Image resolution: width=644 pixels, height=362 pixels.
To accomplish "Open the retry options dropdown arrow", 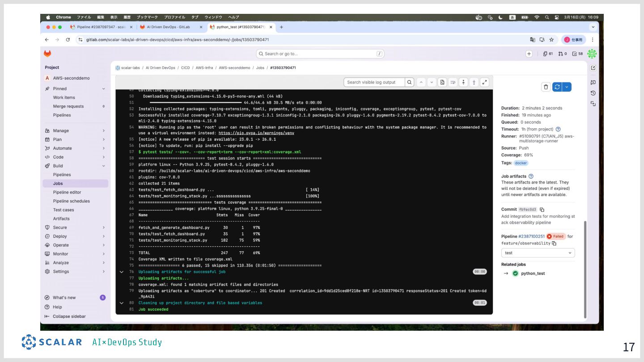I will [x=567, y=87].
